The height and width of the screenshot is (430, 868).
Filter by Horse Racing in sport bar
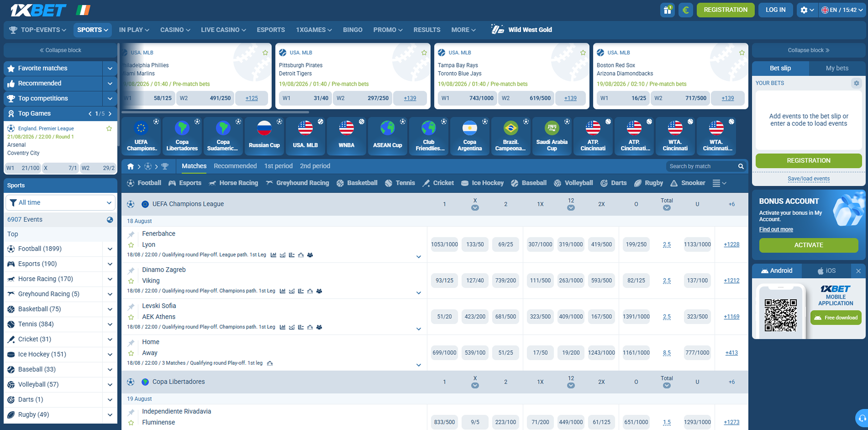pyautogui.click(x=233, y=183)
